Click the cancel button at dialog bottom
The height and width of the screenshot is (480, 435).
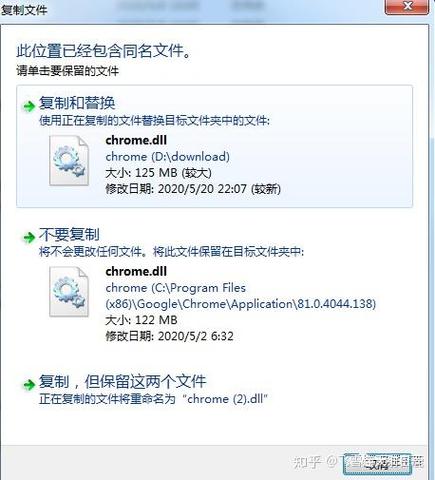tap(377, 464)
